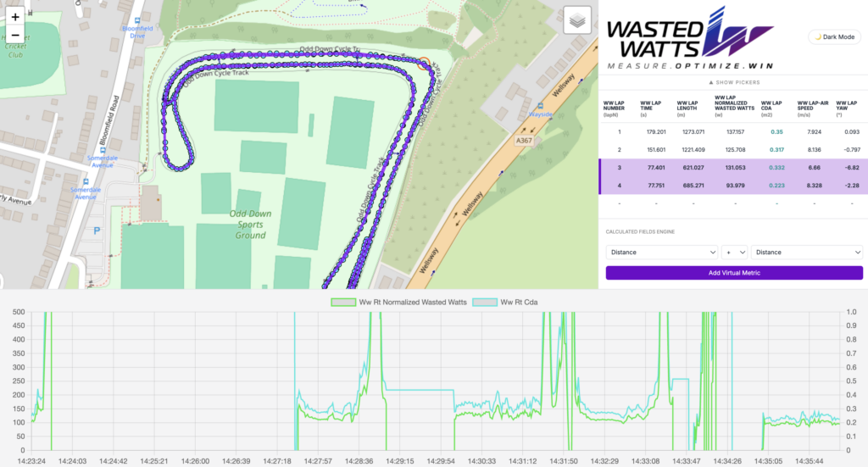Screen dimensions: 868x467
Task: Click the Bloomfield Drive bus stop icon
Action: coord(138,20)
